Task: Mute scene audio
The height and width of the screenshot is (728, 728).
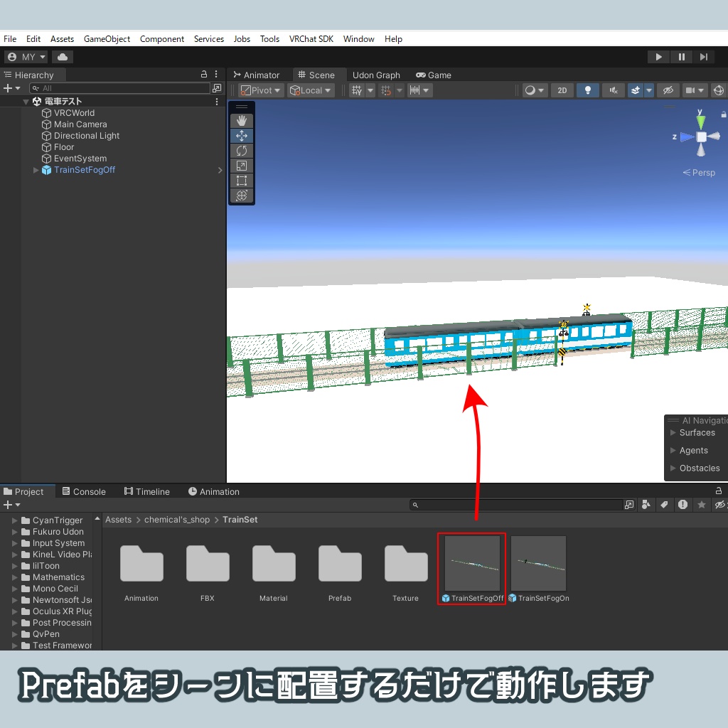Action: coord(613,90)
